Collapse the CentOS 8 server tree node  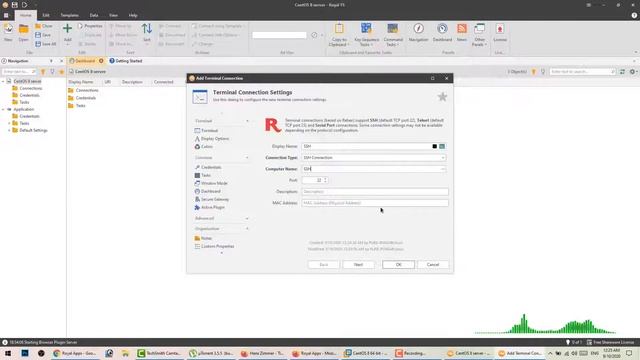click(3, 81)
